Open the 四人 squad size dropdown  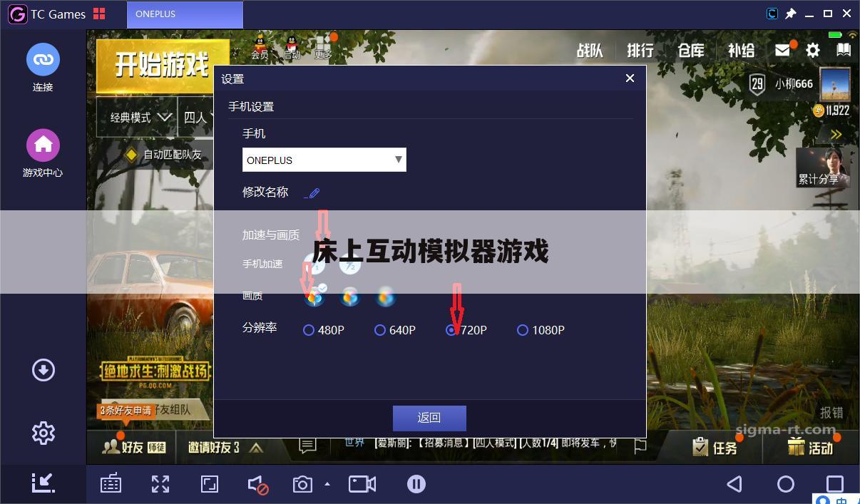195,118
